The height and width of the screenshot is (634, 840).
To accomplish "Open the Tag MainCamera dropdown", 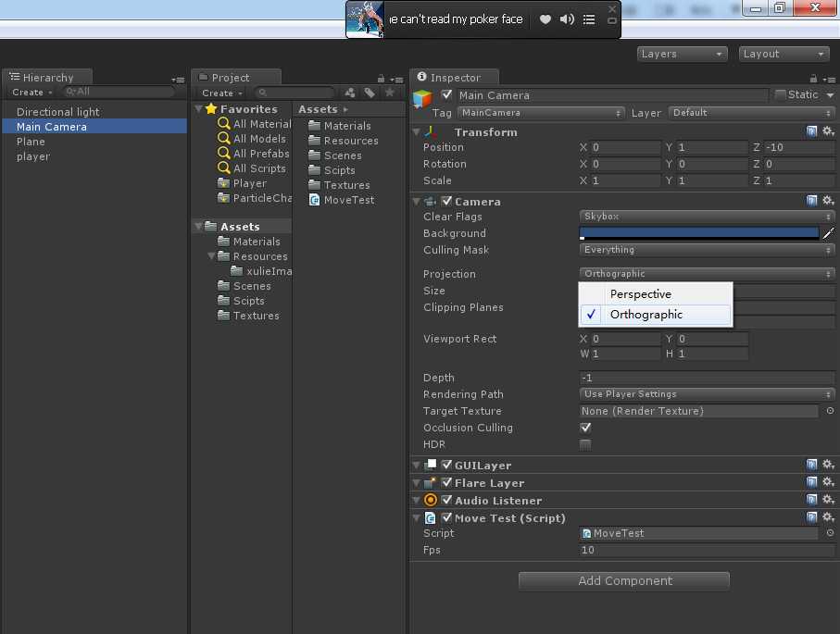I will (541, 113).
